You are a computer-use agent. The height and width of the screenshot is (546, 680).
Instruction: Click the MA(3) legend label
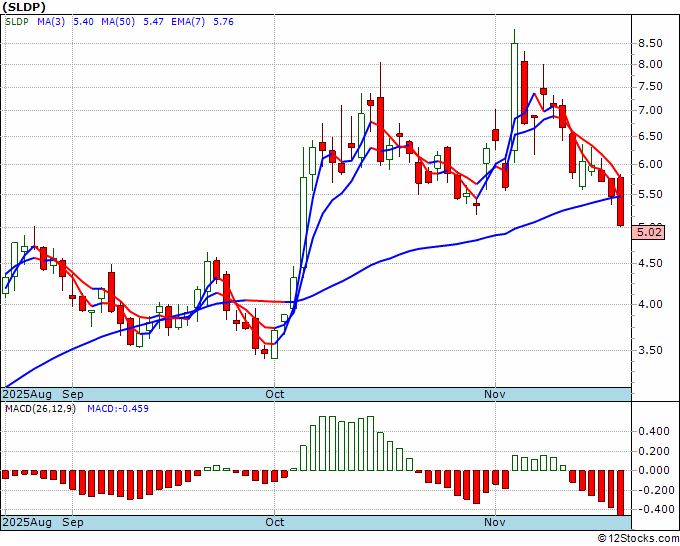(x=51, y=22)
